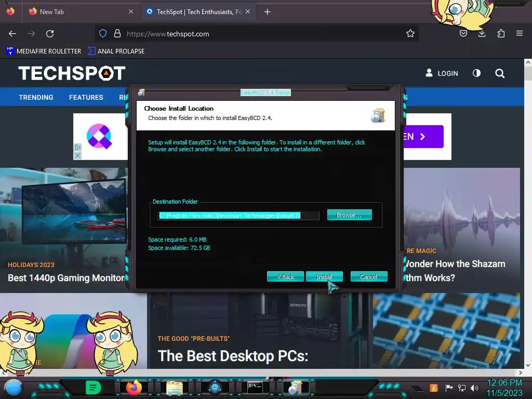The image size is (532, 399).
Task: Open network tray icon
Action: pos(462,388)
